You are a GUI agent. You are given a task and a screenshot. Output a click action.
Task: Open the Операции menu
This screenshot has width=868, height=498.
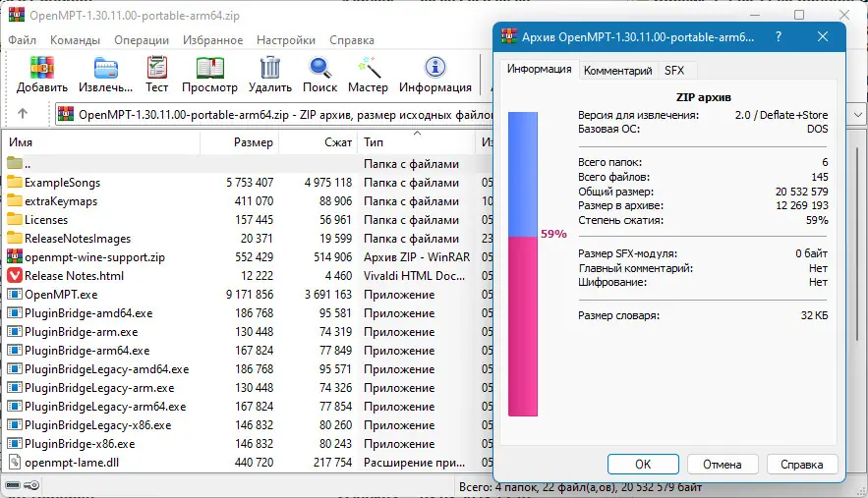[142, 40]
